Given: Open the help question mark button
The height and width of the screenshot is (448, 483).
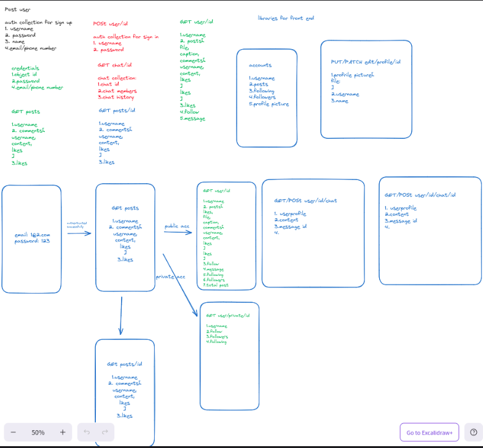Looking at the screenshot, I should pyautogui.click(x=473, y=433).
